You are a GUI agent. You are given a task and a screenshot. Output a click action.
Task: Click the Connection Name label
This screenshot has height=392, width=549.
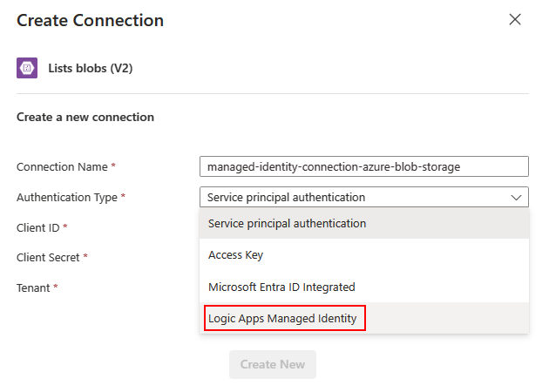(62, 166)
